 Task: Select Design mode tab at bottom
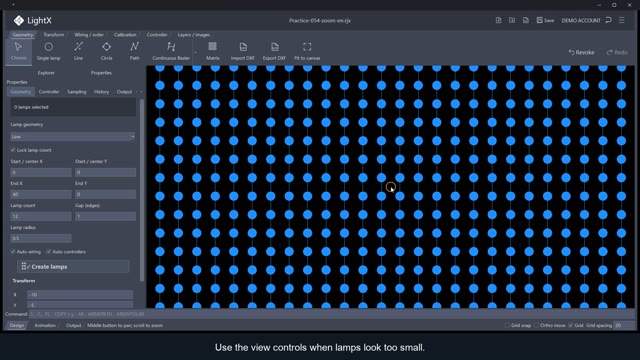point(17,325)
